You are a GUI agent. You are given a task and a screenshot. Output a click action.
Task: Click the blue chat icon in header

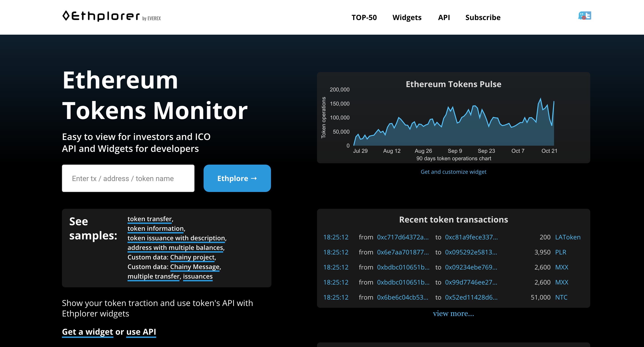tap(585, 16)
